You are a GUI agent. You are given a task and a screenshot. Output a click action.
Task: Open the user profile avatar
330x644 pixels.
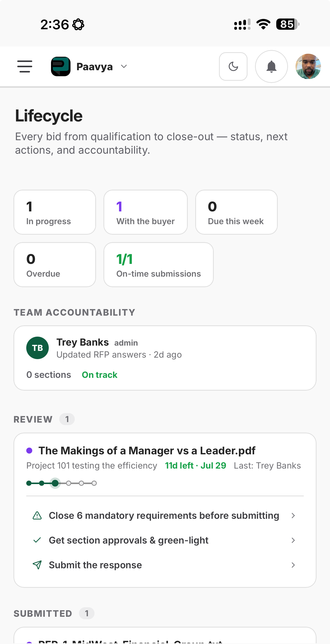308,66
